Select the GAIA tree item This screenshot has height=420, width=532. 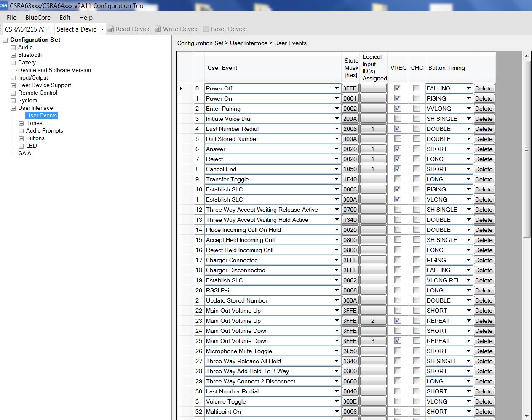pyautogui.click(x=24, y=154)
